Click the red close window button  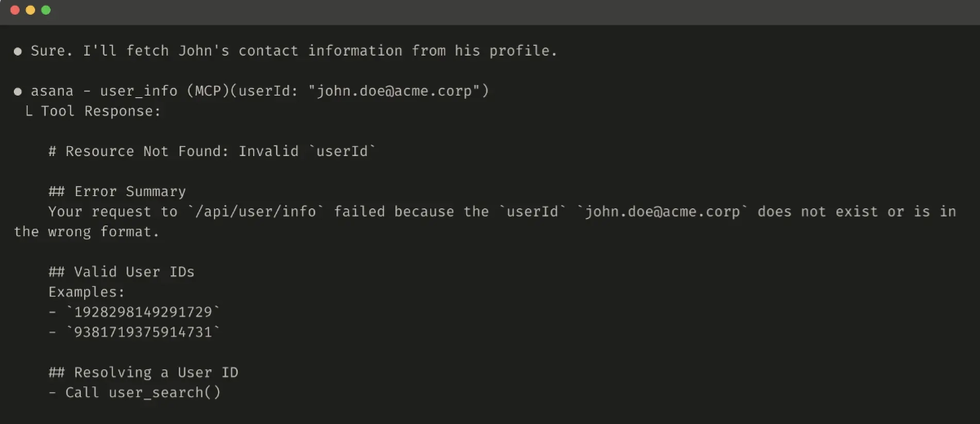click(15, 10)
